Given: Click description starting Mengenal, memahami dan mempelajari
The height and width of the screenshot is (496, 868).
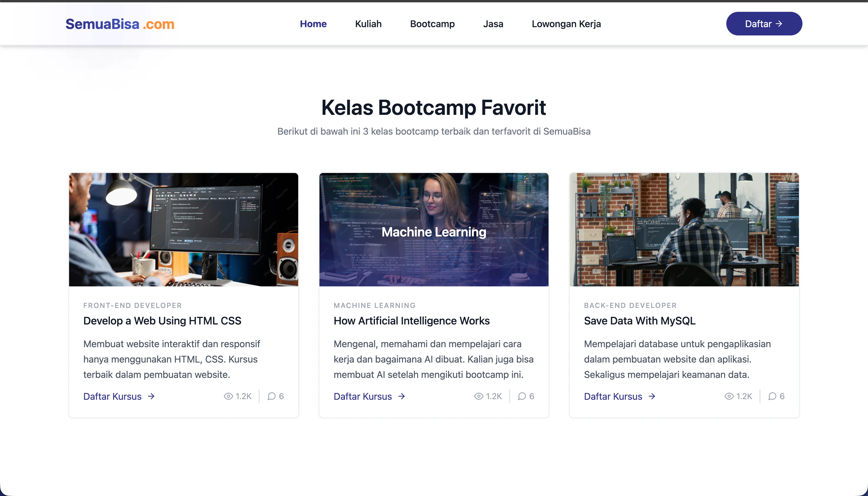Looking at the screenshot, I should point(434,359).
